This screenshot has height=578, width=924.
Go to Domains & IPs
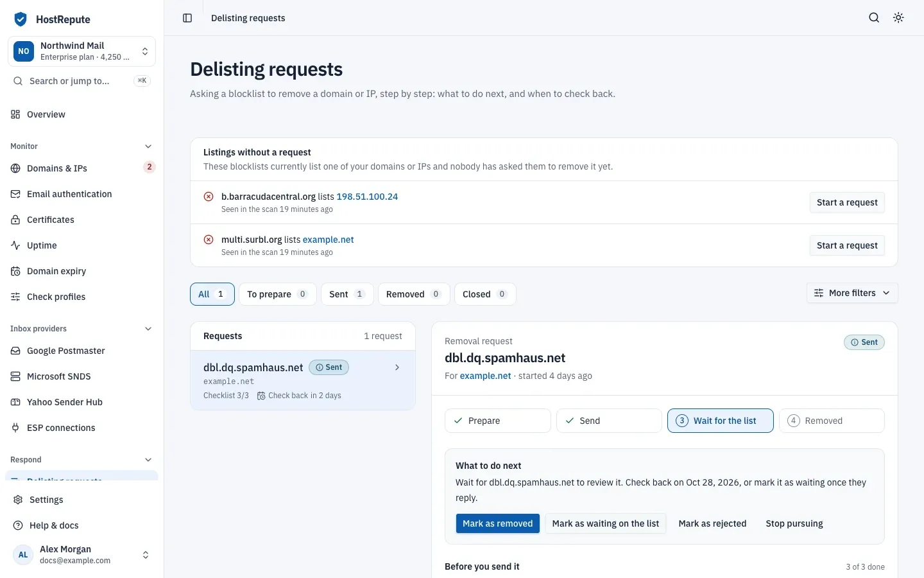(81, 168)
